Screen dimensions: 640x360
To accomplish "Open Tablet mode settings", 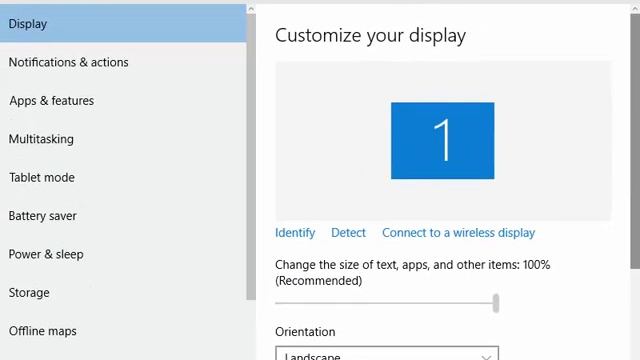I will (x=123, y=177).
